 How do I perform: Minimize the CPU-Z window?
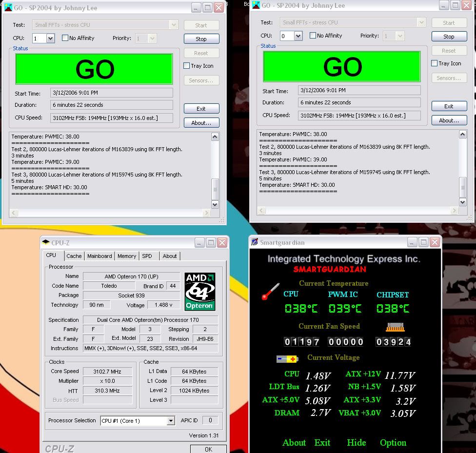[x=199, y=243]
